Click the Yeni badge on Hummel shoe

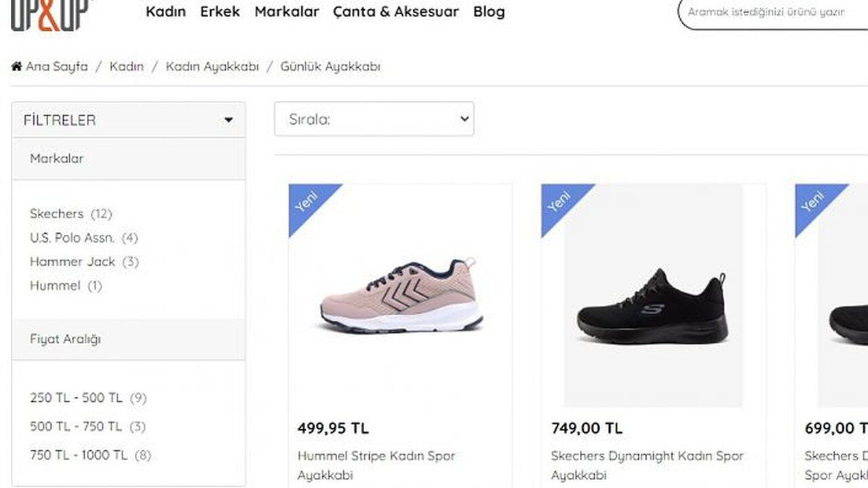[307, 203]
